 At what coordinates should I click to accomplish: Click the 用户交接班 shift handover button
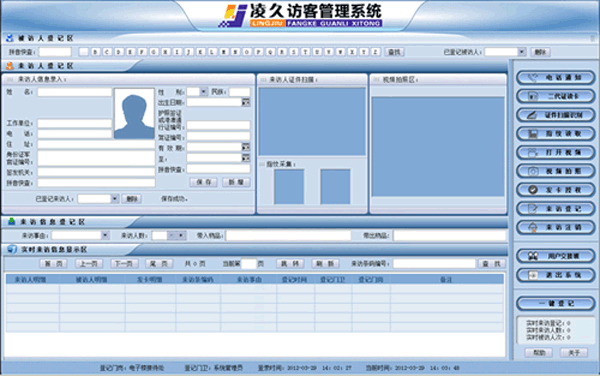pos(556,256)
